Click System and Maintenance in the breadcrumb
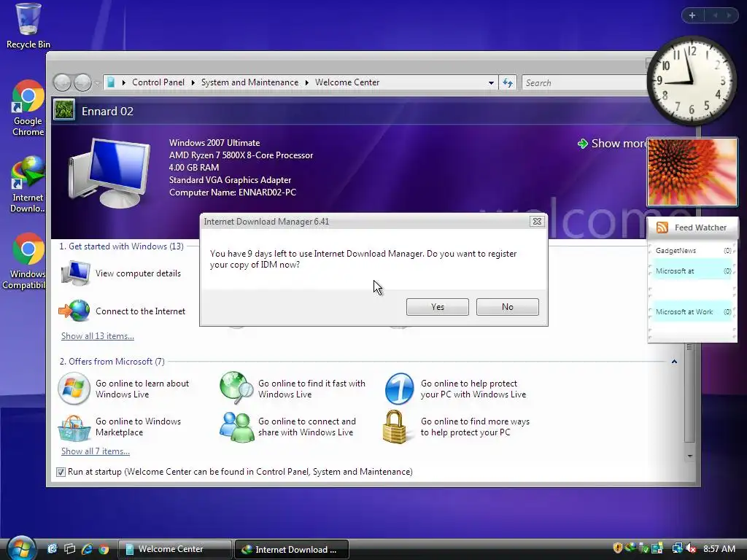This screenshot has height=560, width=747. click(x=249, y=82)
